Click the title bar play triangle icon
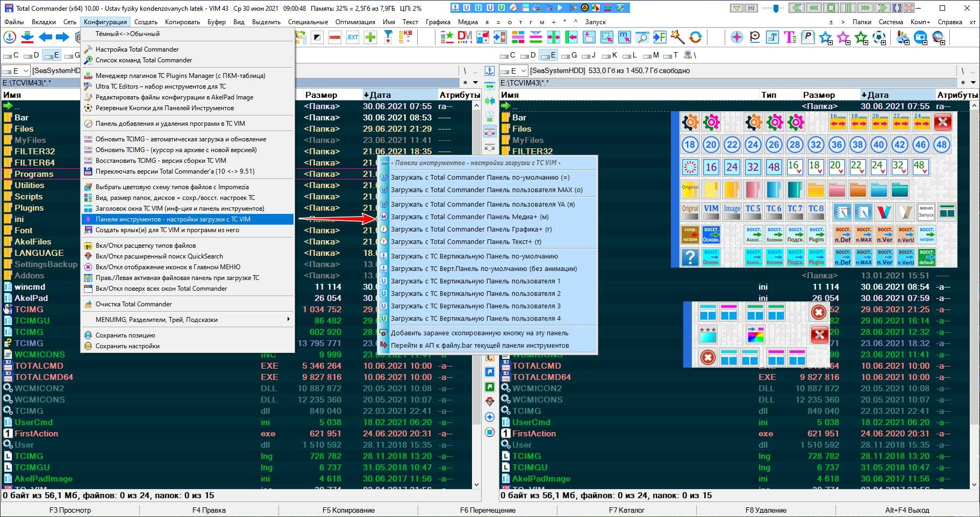980x517 pixels. tap(560, 8)
